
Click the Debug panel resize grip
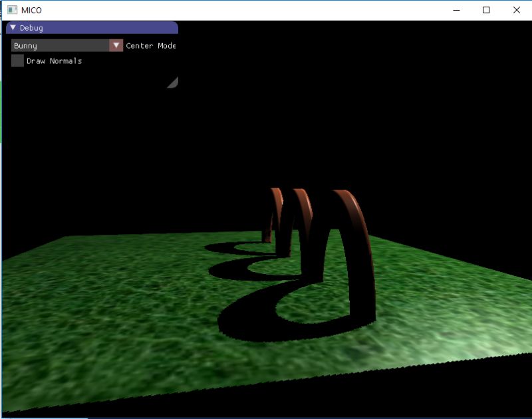[x=173, y=82]
